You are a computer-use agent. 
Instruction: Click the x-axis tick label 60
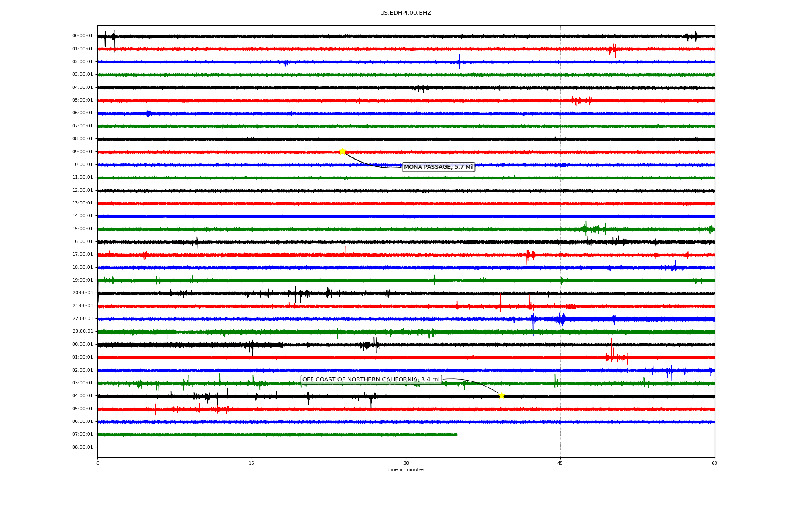[x=714, y=464]
